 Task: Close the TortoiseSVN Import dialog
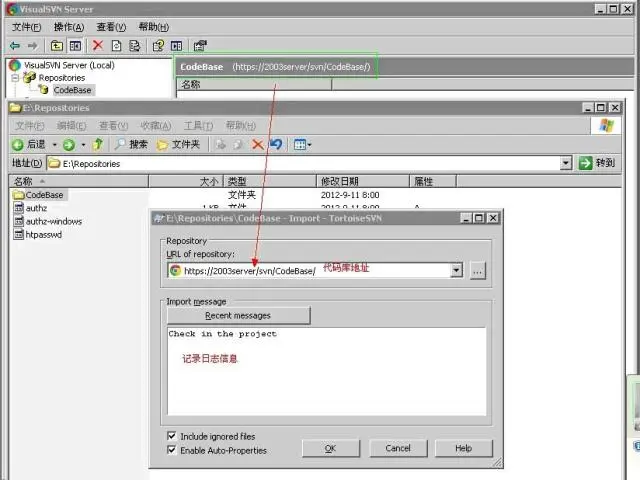click(x=493, y=218)
